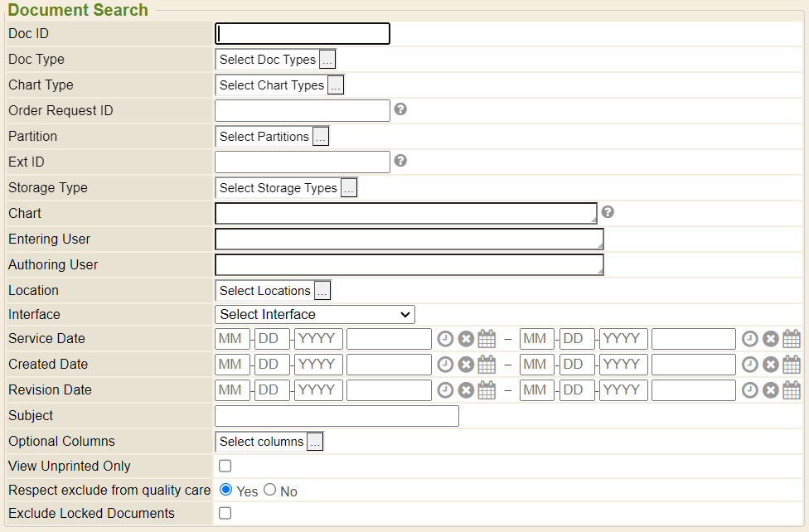The height and width of the screenshot is (532, 809).
Task: Check the Exclude Locked Documents box
Action: [225, 514]
